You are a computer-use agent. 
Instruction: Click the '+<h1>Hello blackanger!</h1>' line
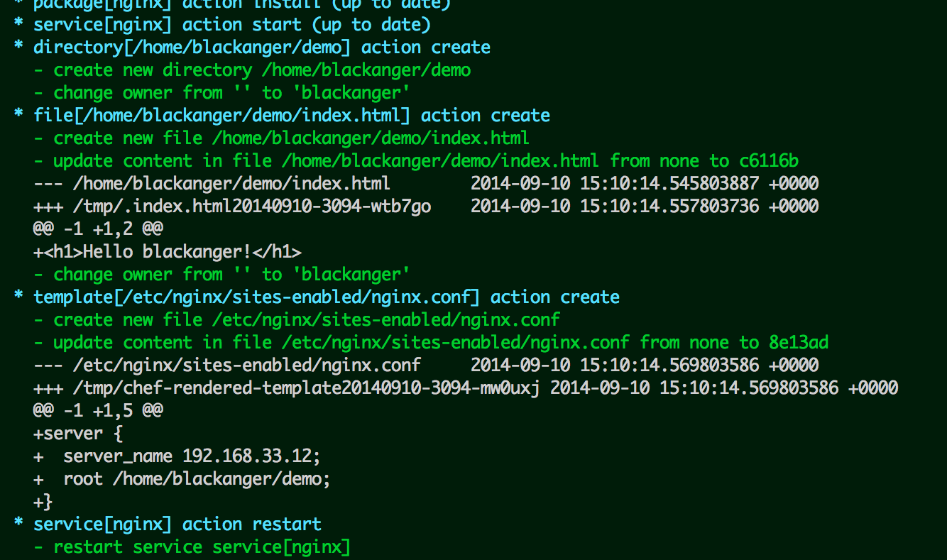click(x=168, y=252)
